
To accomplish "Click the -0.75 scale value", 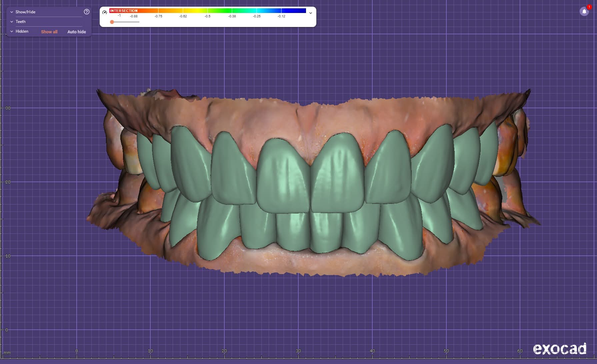I will click(x=158, y=16).
